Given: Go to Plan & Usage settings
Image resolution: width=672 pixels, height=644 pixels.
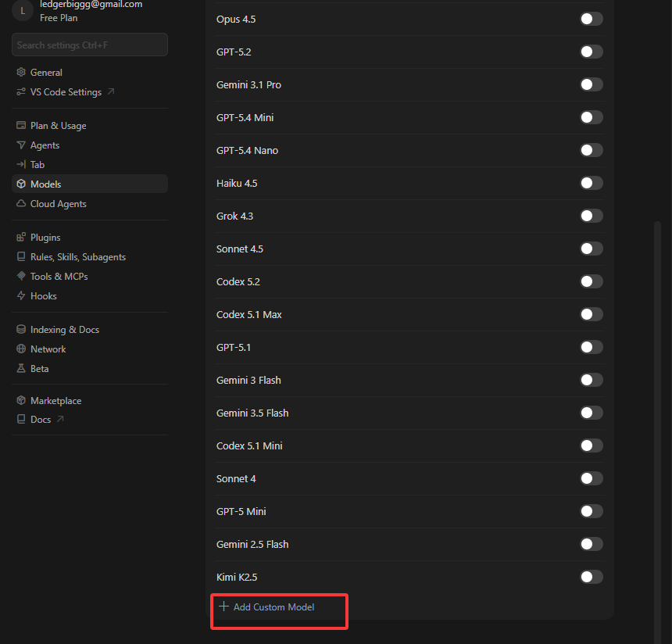Looking at the screenshot, I should click(90, 126).
